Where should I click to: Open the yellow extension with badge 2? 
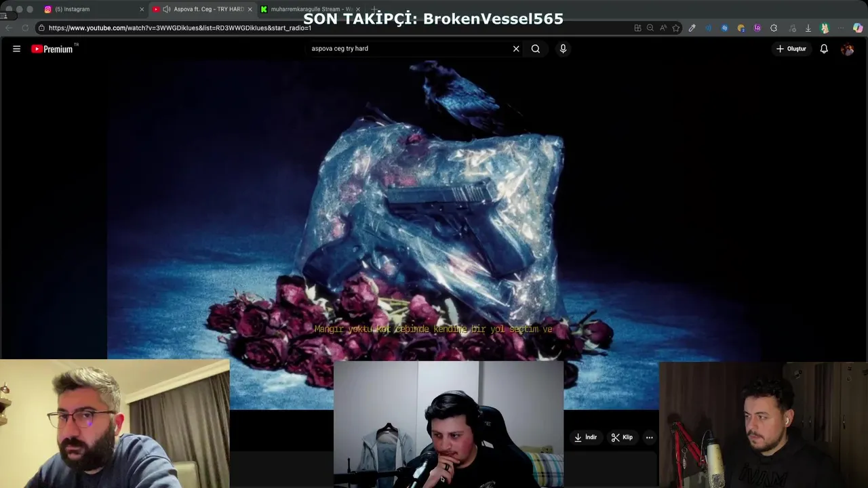click(741, 28)
